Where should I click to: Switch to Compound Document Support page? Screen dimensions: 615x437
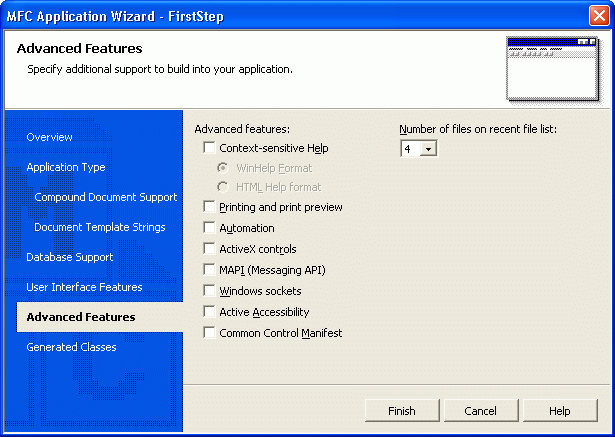[105, 197]
